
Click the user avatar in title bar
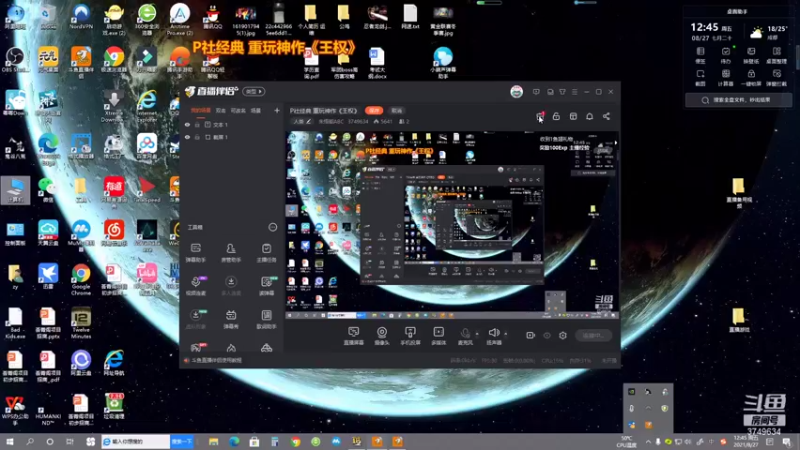pyautogui.click(x=516, y=92)
